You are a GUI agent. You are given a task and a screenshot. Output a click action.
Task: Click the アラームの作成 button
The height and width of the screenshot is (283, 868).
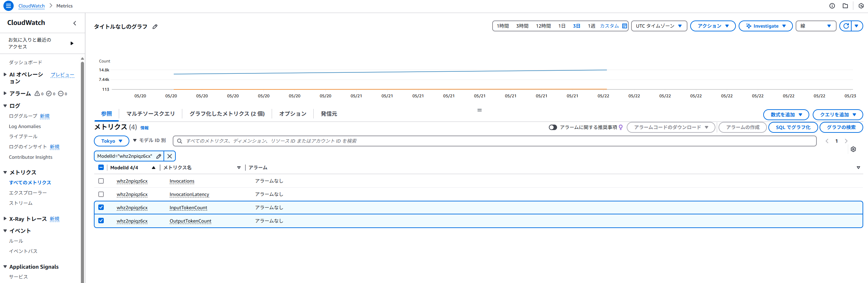743,127
